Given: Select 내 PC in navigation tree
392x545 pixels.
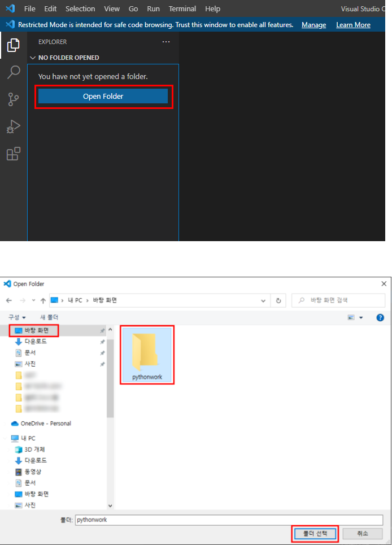Looking at the screenshot, I should click(x=23, y=438).
